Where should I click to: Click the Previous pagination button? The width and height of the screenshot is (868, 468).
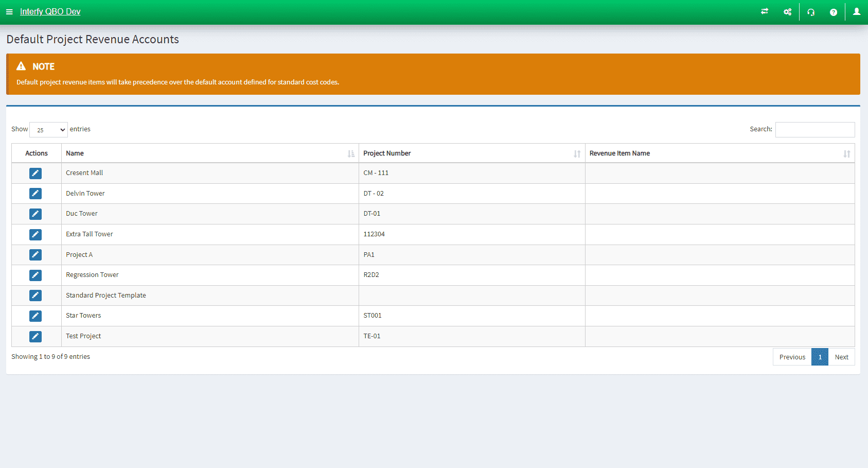[x=792, y=357]
